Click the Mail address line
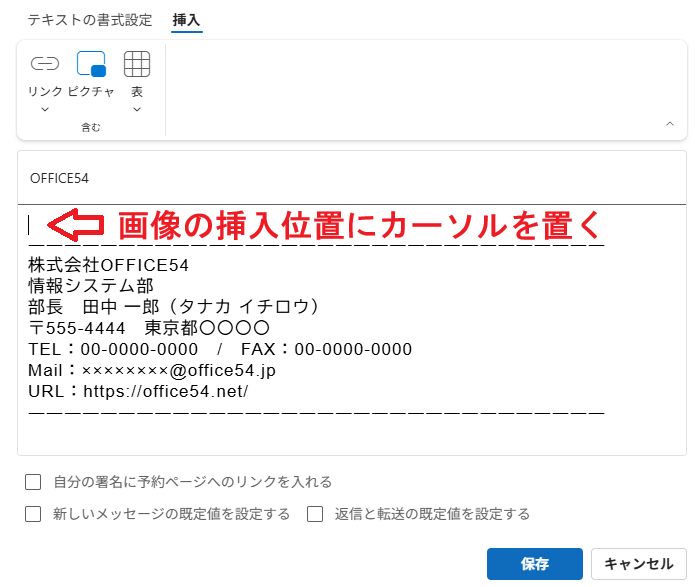Screen dimensions: 695x587 coord(152,370)
